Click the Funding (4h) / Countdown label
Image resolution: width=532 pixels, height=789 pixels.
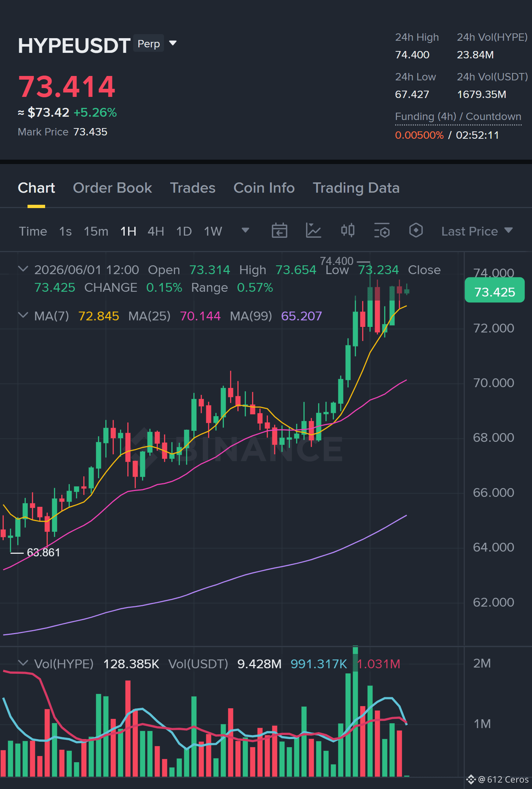[x=458, y=117]
